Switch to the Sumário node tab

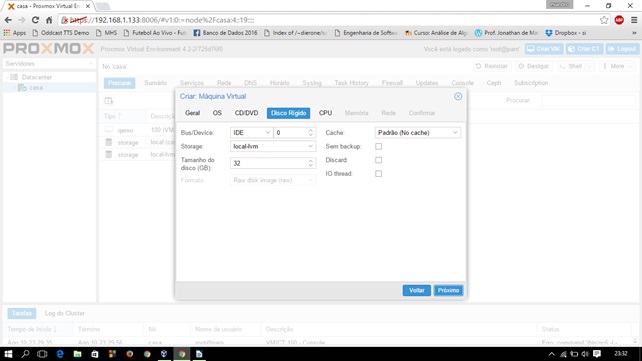click(155, 83)
